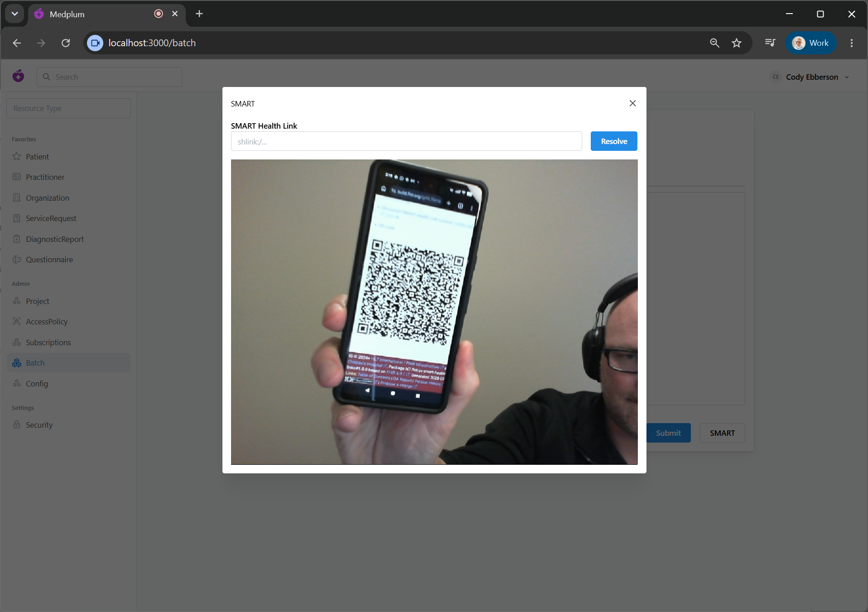Image resolution: width=868 pixels, height=612 pixels.
Task: Open a new browser tab
Action: tap(199, 14)
